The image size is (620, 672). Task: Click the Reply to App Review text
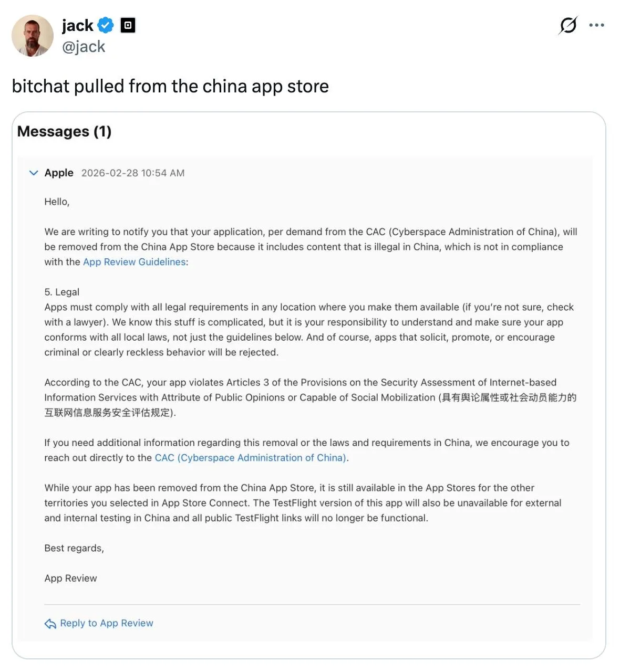(107, 623)
